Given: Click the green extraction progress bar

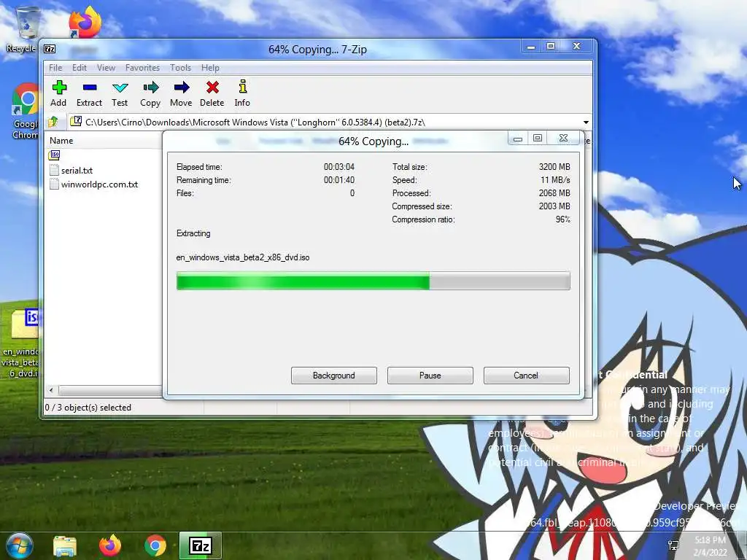Looking at the screenshot, I should (x=373, y=281).
